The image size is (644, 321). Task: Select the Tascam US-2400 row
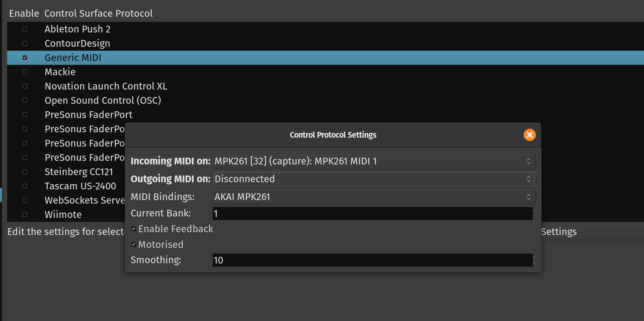(80, 186)
